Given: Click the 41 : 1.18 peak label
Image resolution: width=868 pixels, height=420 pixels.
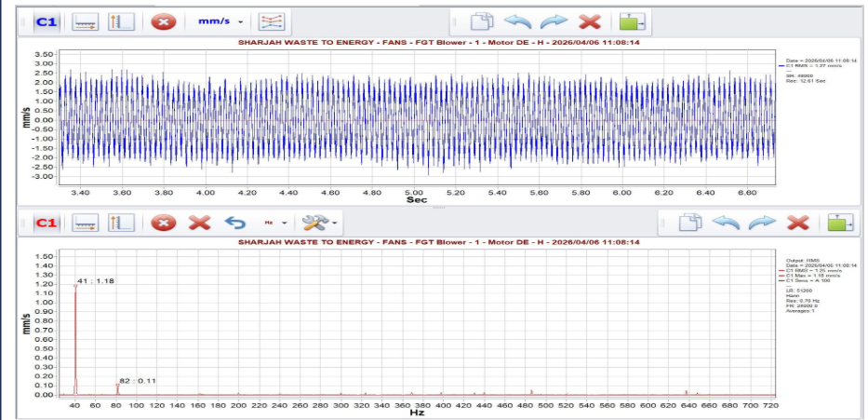Looking at the screenshot, I should click(x=95, y=281).
